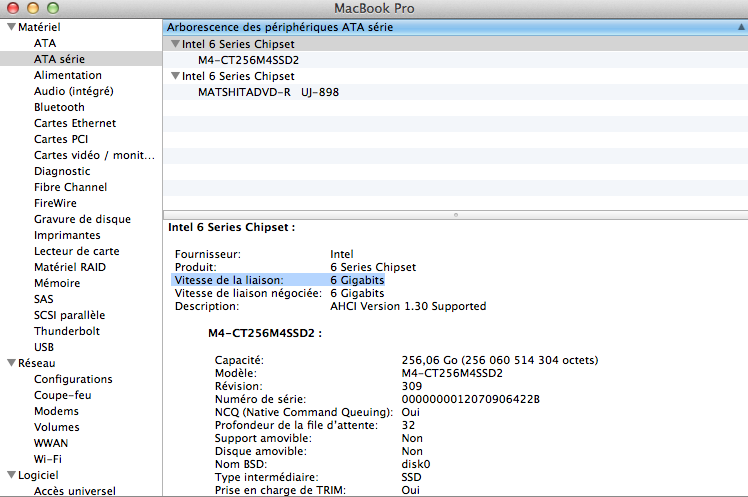Open Matériel RAID in the sidebar
Image resolution: width=748 pixels, height=497 pixels.
[x=70, y=267]
